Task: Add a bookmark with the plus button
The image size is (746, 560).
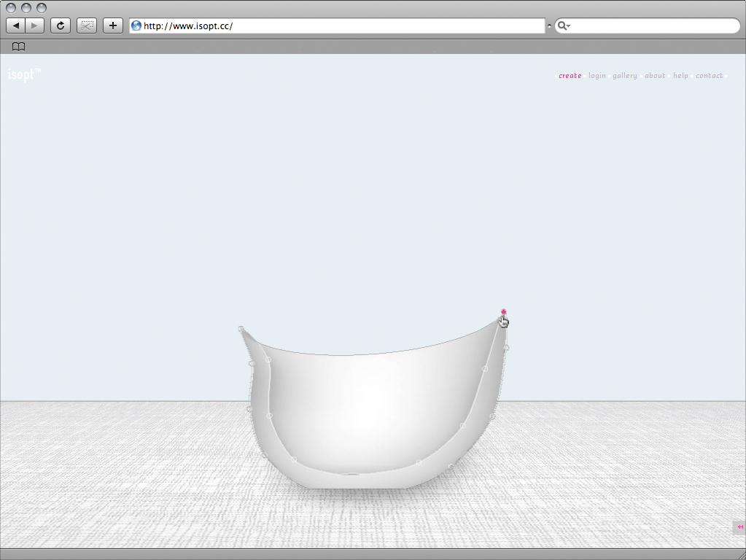Action: (113, 26)
